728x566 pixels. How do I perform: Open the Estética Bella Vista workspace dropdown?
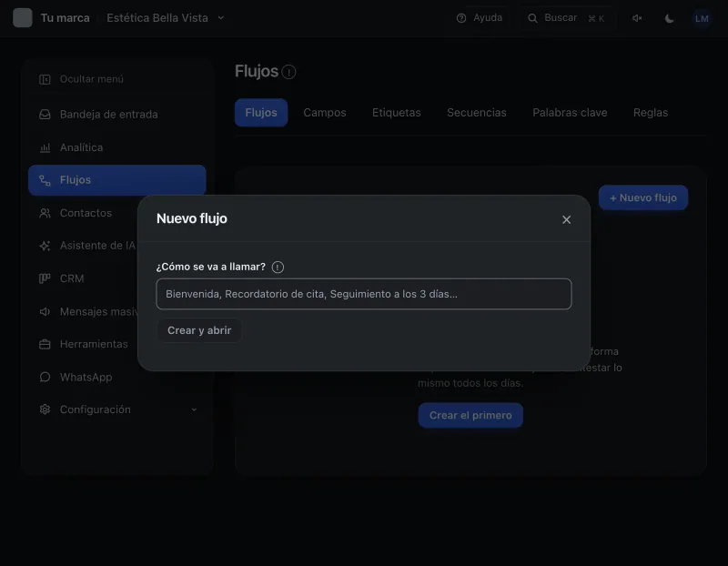tap(166, 18)
